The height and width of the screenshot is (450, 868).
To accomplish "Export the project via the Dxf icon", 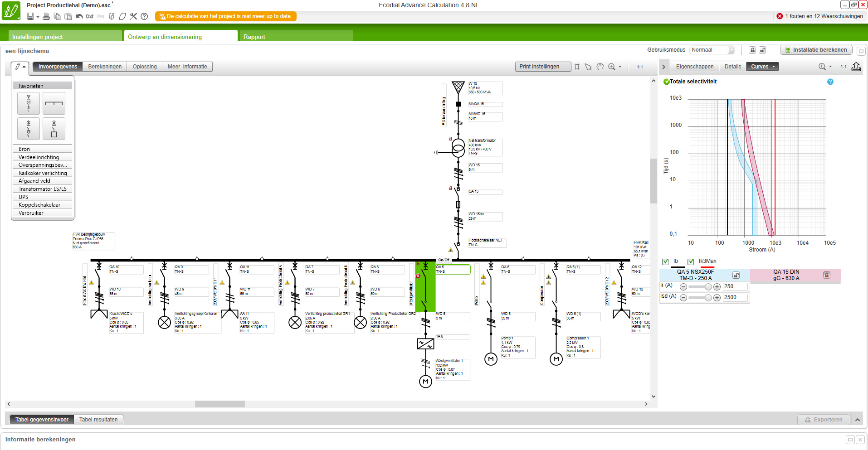I will pos(90,16).
